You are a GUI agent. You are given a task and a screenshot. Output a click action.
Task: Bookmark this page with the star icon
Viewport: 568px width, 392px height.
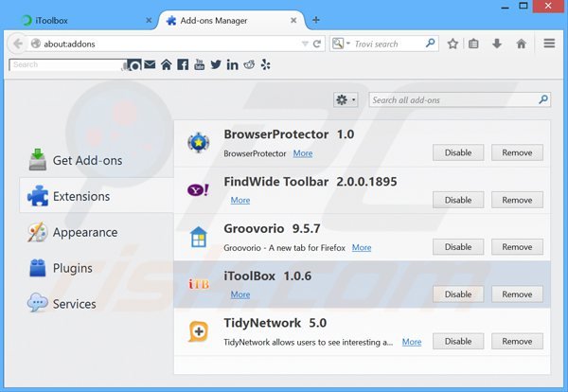(x=453, y=44)
